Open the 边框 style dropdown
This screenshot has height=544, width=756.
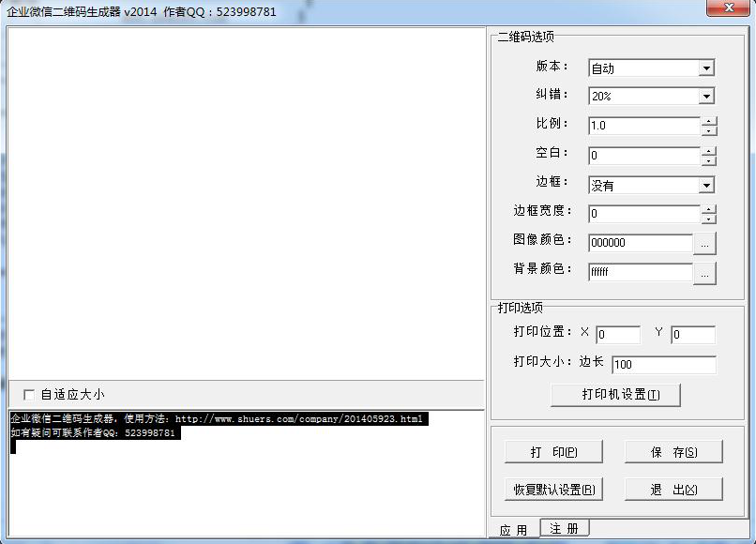click(706, 185)
